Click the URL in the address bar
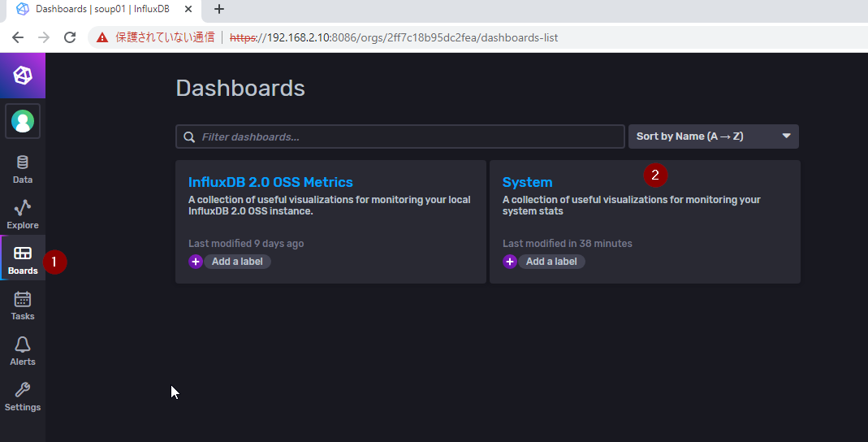This screenshot has width=868, height=442. pos(394,37)
